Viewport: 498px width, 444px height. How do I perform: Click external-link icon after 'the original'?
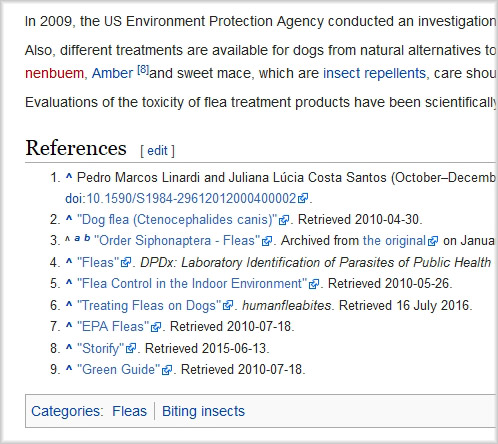(x=433, y=241)
